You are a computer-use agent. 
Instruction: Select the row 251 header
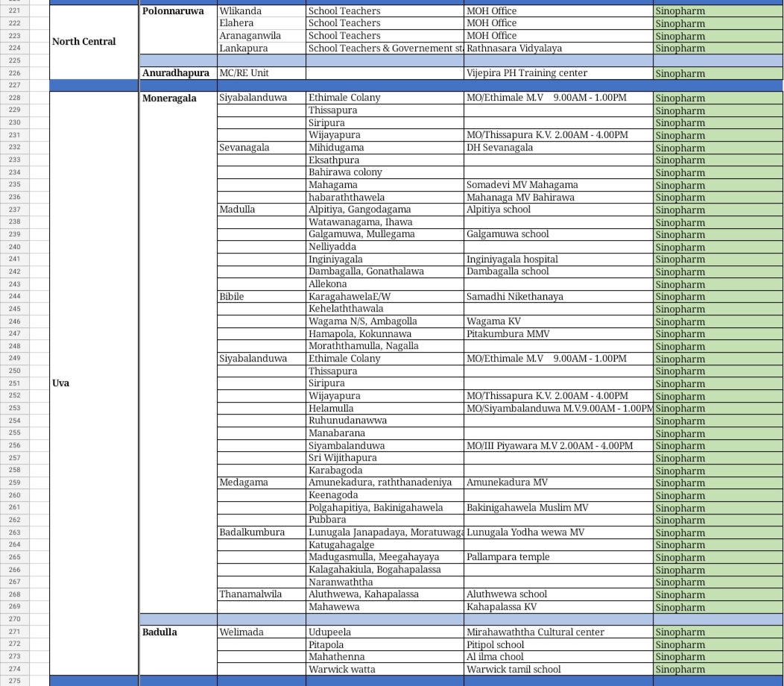tap(14, 383)
